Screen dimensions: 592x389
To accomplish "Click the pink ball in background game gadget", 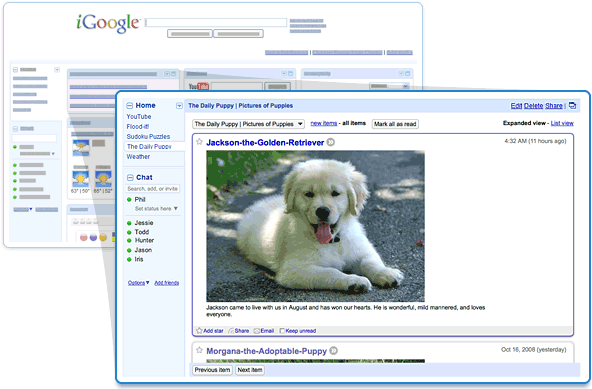I will coord(84,238).
